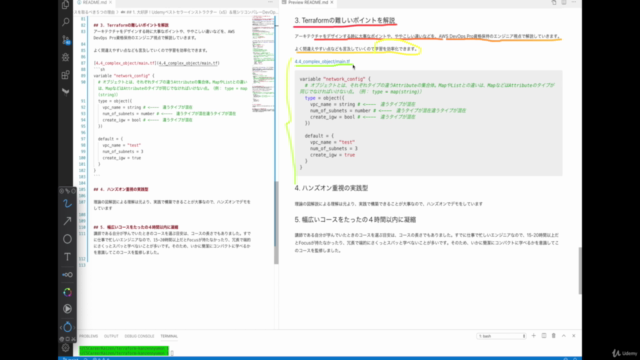The image size is (640, 360).
Task: Click the blue ring selector in annotation toolbar
Action: click(67, 327)
